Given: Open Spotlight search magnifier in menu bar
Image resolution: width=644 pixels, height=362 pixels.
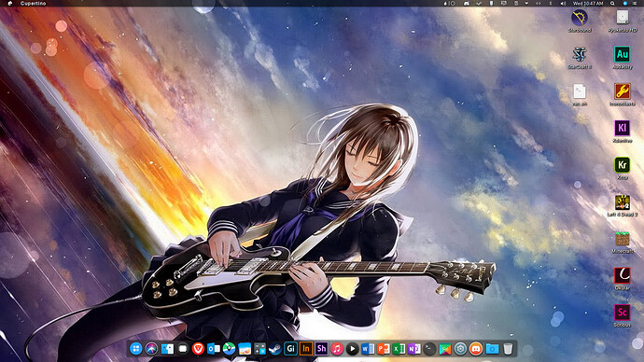Looking at the screenshot, I should click(x=612, y=4).
